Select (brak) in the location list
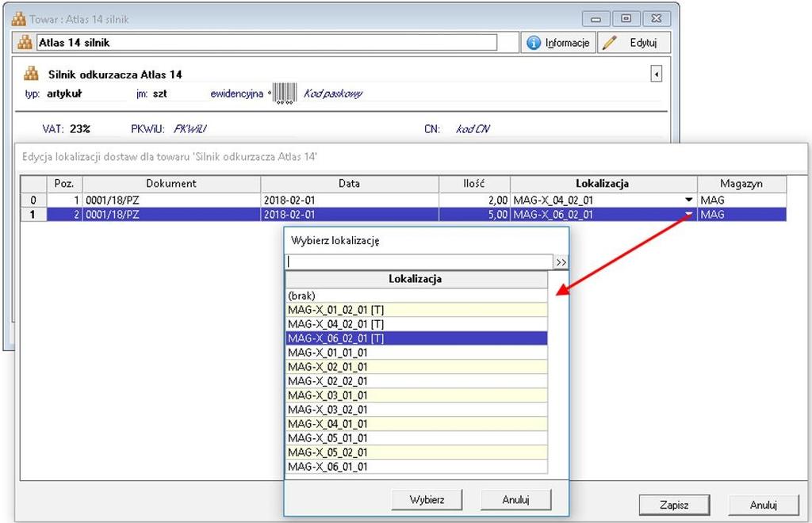The width and height of the screenshot is (812, 523). click(x=416, y=296)
